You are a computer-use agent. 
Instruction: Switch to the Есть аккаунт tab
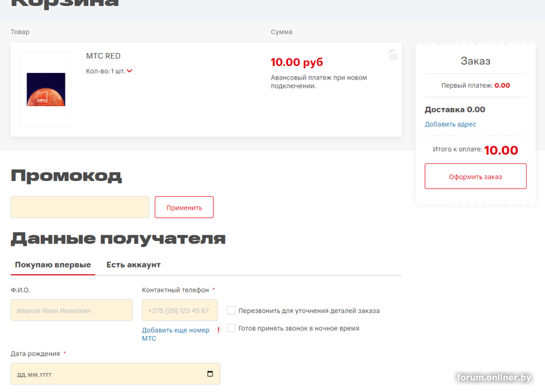(134, 265)
